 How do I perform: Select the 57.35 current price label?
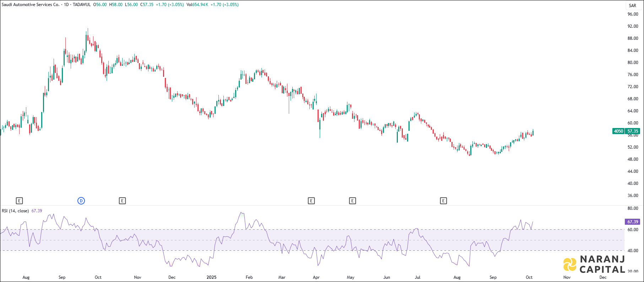click(633, 131)
